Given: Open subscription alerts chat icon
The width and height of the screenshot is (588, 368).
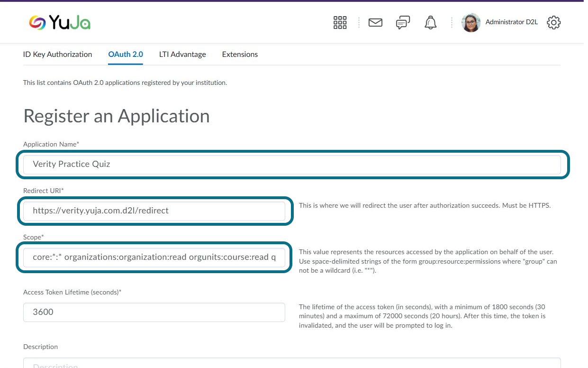Looking at the screenshot, I should coord(403,22).
